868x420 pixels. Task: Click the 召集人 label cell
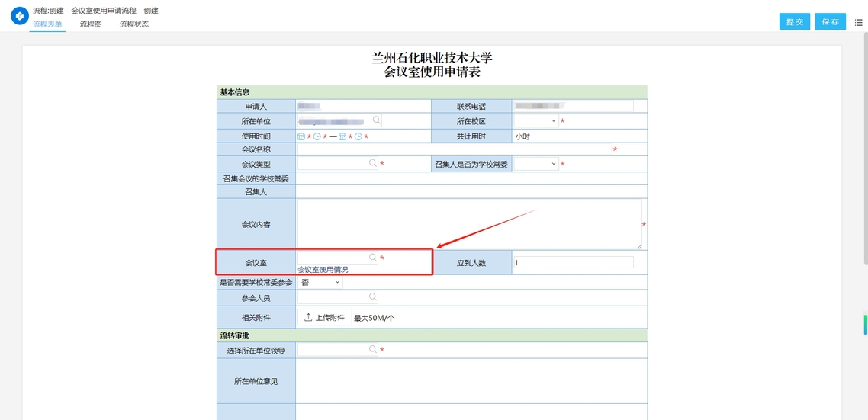(256, 192)
